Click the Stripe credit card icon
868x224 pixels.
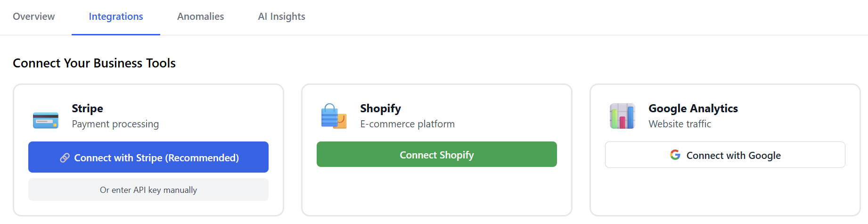click(x=46, y=120)
